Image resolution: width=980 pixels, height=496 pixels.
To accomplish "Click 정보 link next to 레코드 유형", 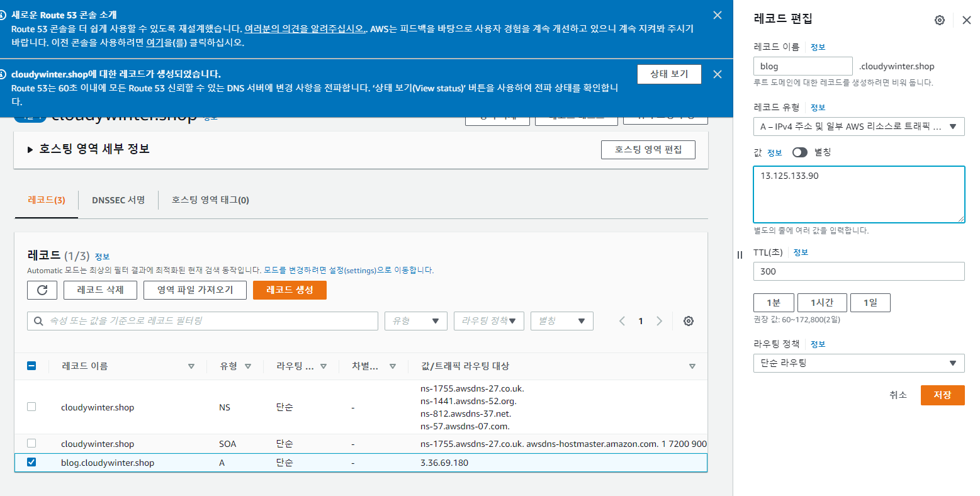I will click(818, 108).
